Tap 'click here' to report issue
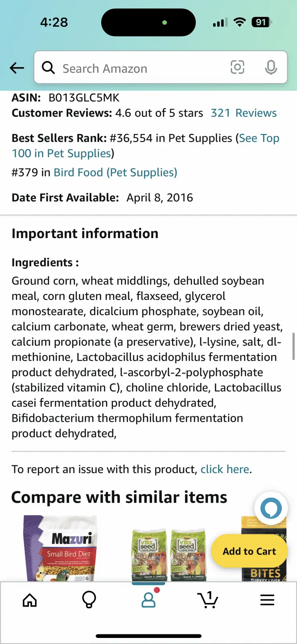 point(225,469)
